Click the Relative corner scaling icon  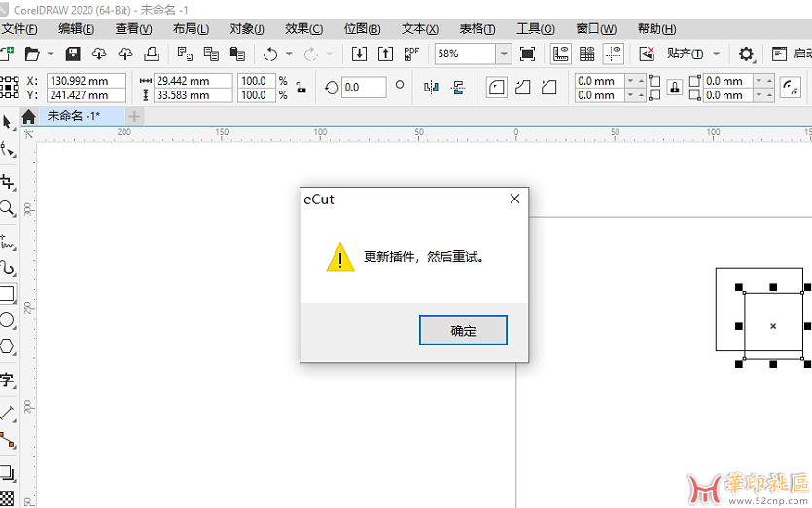[791, 87]
